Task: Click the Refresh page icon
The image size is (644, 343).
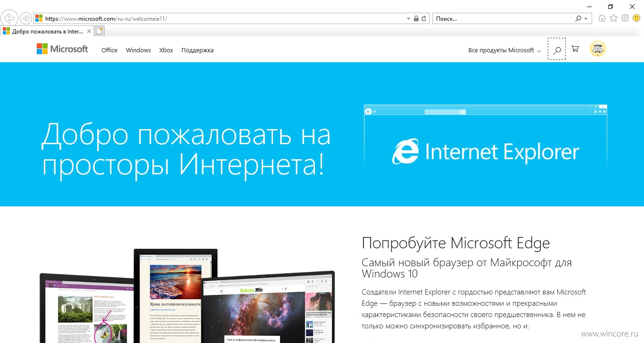Action: point(424,19)
